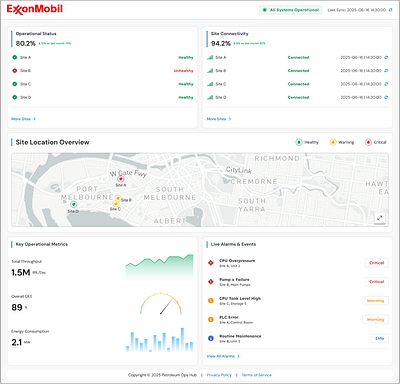The height and width of the screenshot is (384, 400).
Task: Click the ExxonMobil logo
Action: 35,9
